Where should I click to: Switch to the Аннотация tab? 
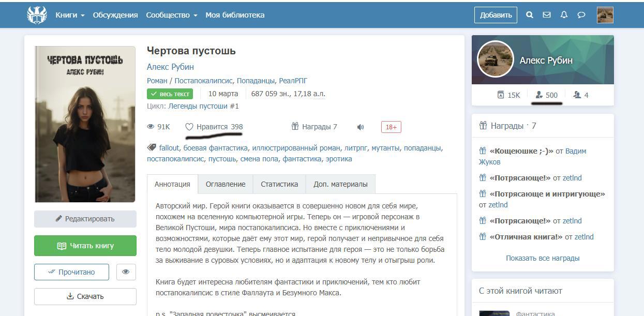pyautogui.click(x=172, y=184)
